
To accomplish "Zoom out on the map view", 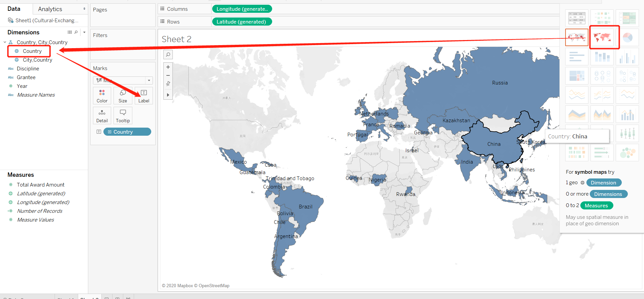I will 168,75.
